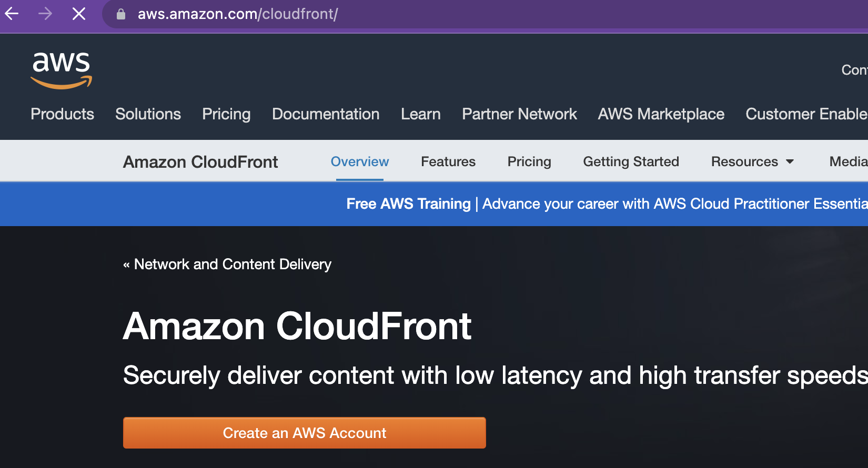Open the Getting Started tab
Screen dimensions: 868x468
click(631, 162)
